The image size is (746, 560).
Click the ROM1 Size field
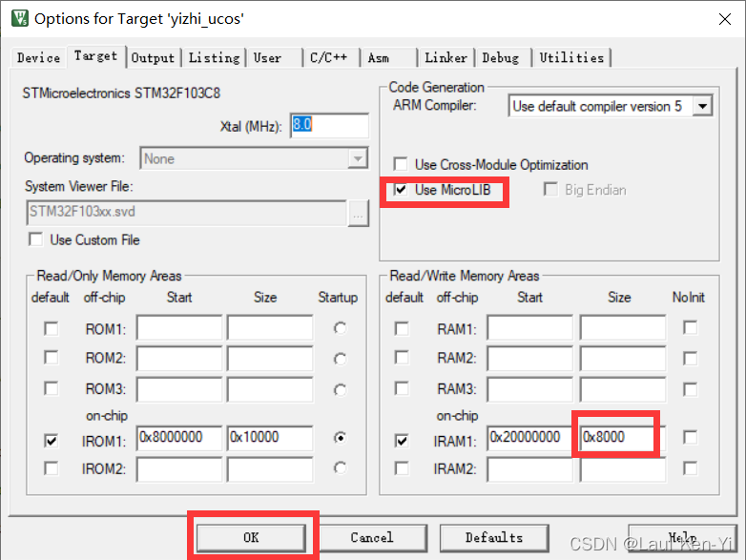[x=270, y=327]
